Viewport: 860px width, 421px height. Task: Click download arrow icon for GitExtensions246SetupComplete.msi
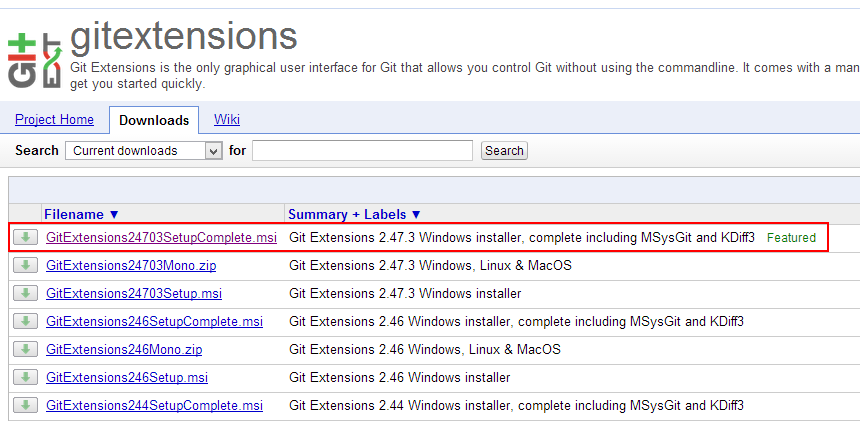point(25,321)
